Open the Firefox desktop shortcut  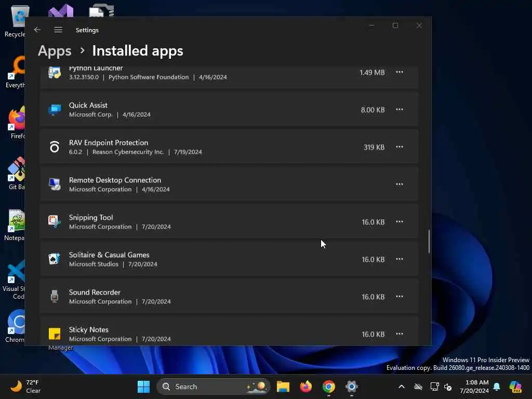tap(16, 122)
